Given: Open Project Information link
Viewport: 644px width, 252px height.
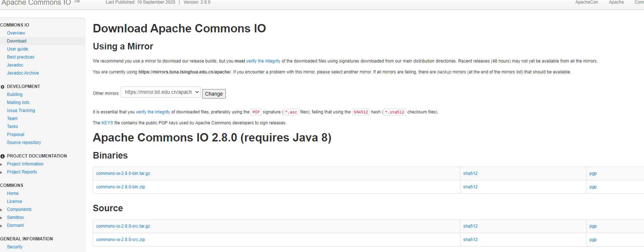Looking at the screenshot, I should pos(25,164).
